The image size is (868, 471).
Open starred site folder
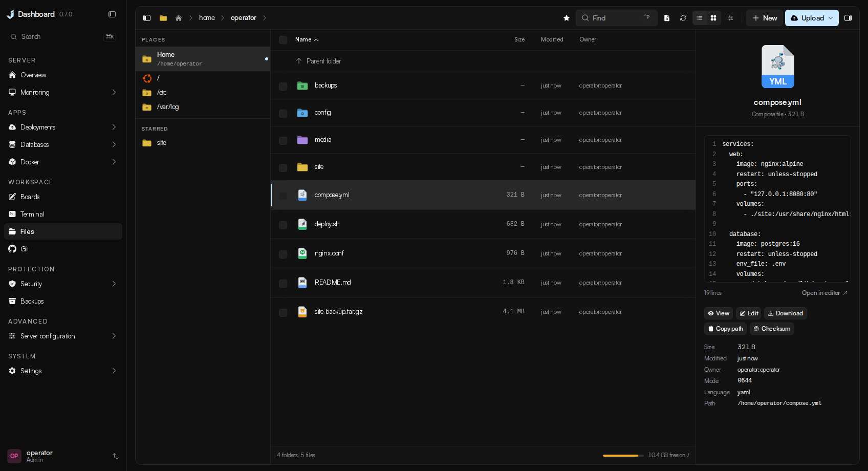203,143
